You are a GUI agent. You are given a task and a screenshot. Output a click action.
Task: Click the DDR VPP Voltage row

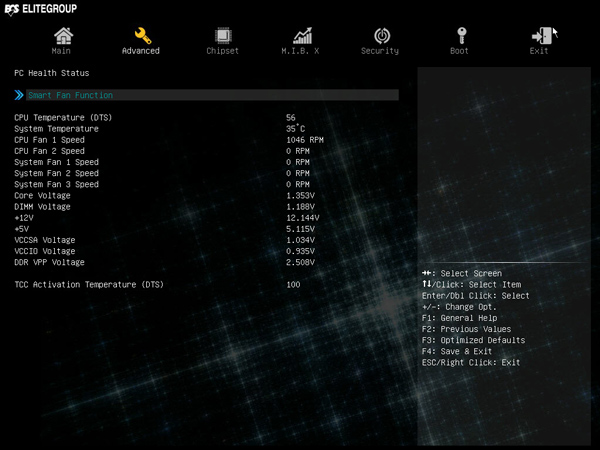tap(165, 262)
